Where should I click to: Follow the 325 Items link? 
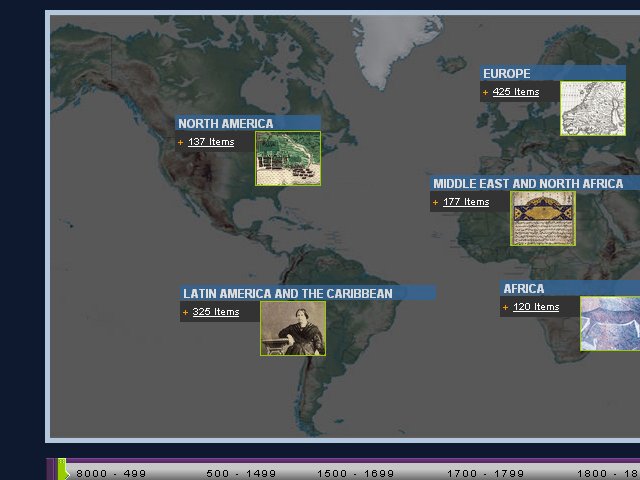click(x=216, y=312)
